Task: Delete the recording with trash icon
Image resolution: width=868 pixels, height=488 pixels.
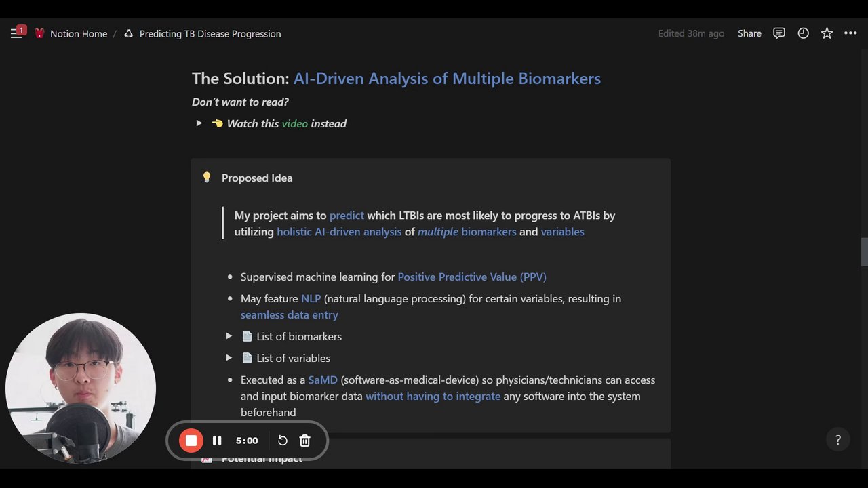Action: point(304,441)
